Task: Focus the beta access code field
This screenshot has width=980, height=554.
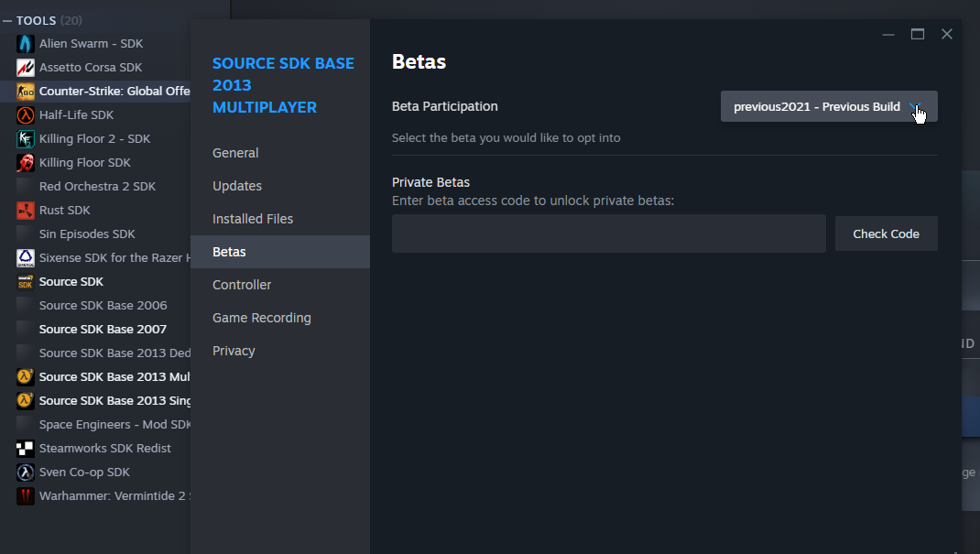Action: [609, 234]
